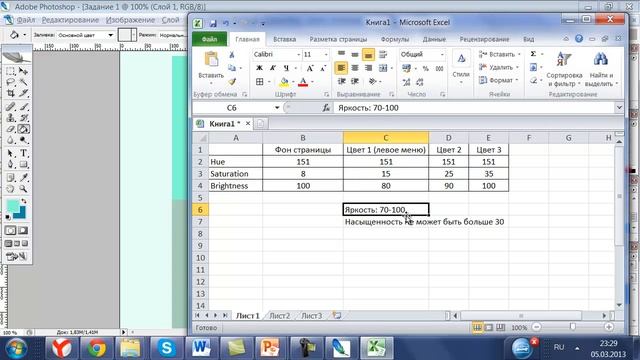Click the Excel help question mark icon

(579, 39)
